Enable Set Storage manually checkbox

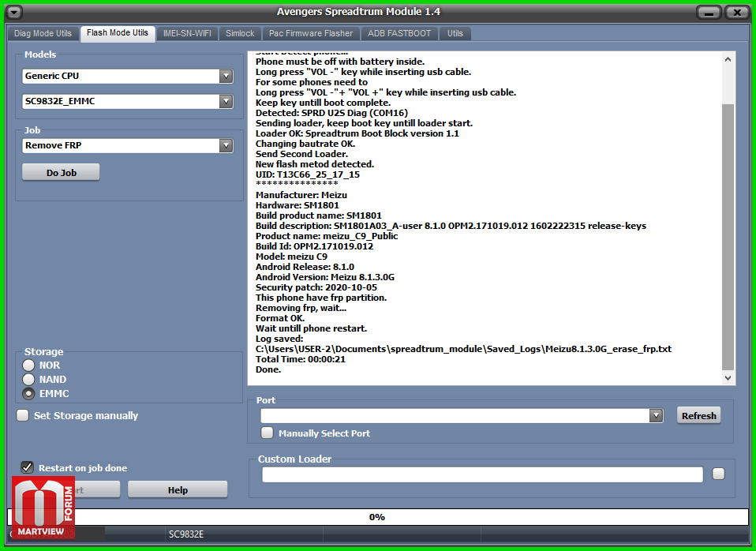coord(23,415)
